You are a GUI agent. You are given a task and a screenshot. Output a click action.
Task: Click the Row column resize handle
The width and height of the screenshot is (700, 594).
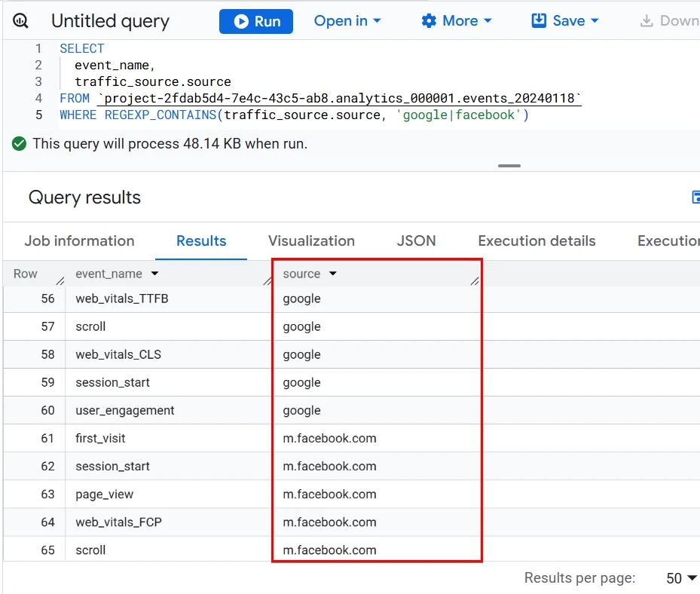pos(60,281)
